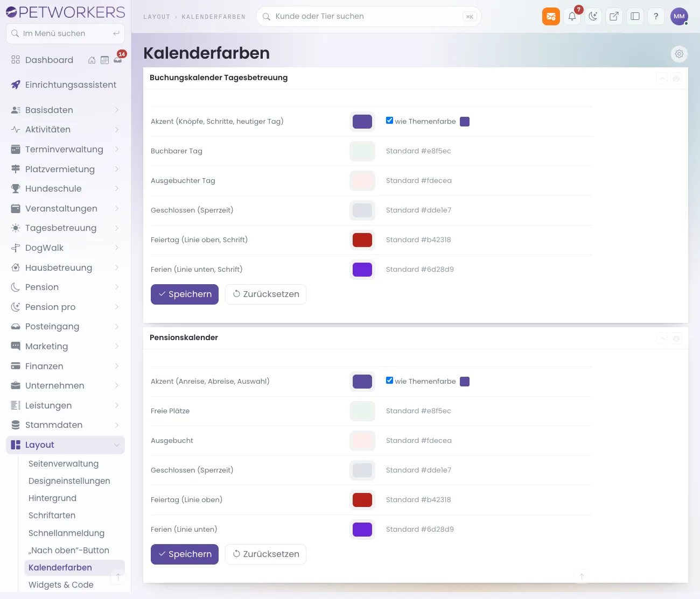Expand the Finanzen menu chevron

tap(117, 366)
